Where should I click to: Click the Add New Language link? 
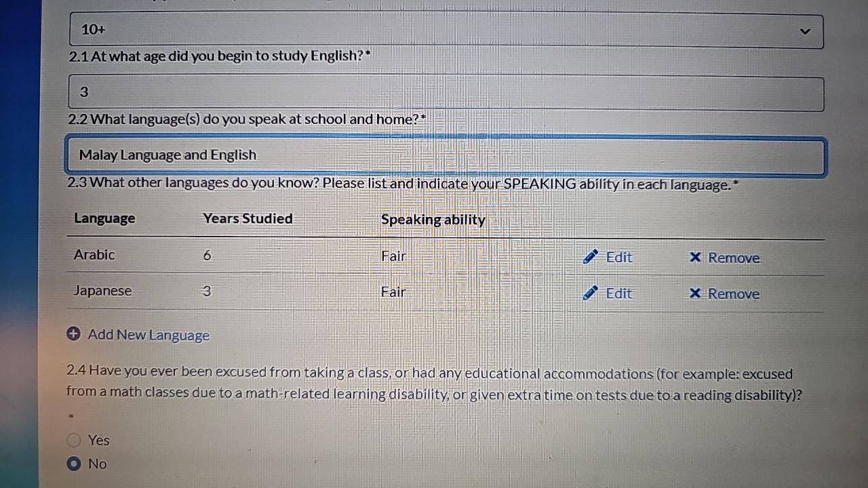click(149, 335)
